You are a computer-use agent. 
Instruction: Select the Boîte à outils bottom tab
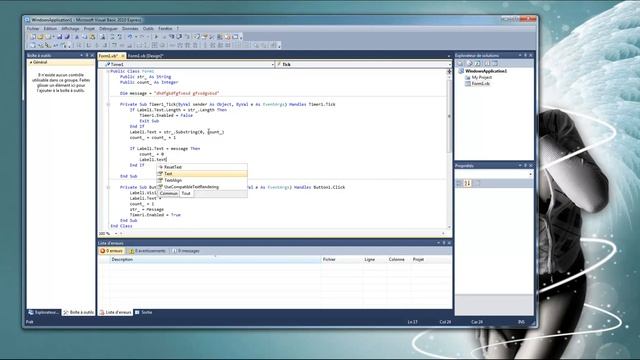(x=78, y=312)
